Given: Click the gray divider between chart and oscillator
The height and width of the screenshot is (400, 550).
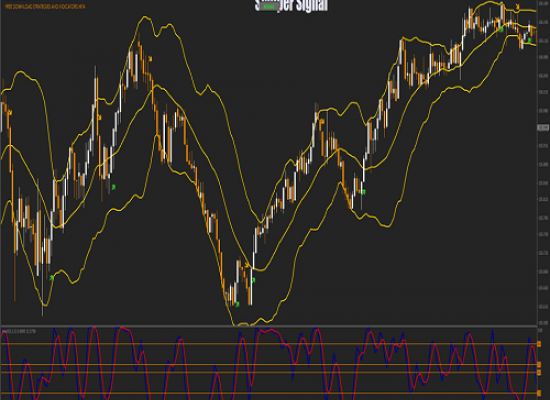Looking at the screenshot, I should (269, 326).
